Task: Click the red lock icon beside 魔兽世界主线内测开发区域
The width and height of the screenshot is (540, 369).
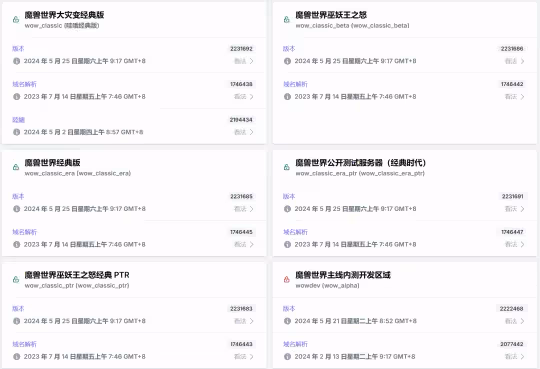Action: pos(287,279)
